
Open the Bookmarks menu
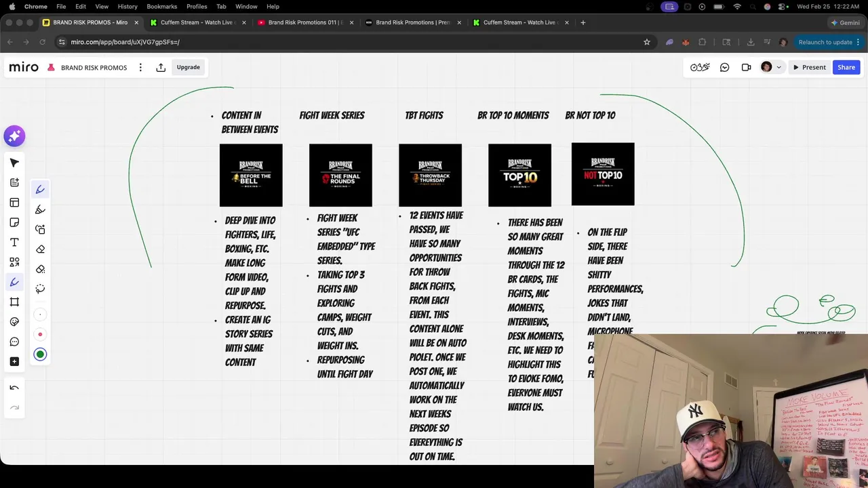162,6
